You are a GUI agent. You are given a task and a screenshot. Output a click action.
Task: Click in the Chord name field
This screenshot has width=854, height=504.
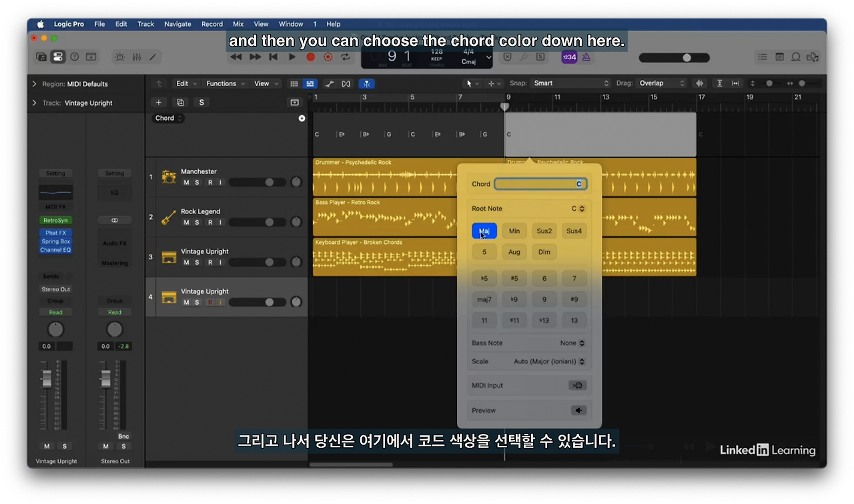point(540,184)
